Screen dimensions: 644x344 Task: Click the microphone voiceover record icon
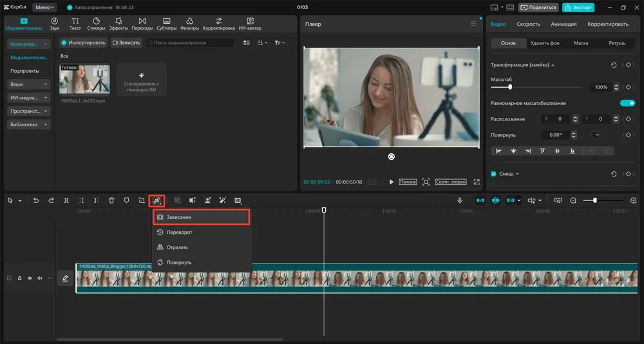pyautogui.click(x=460, y=200)
